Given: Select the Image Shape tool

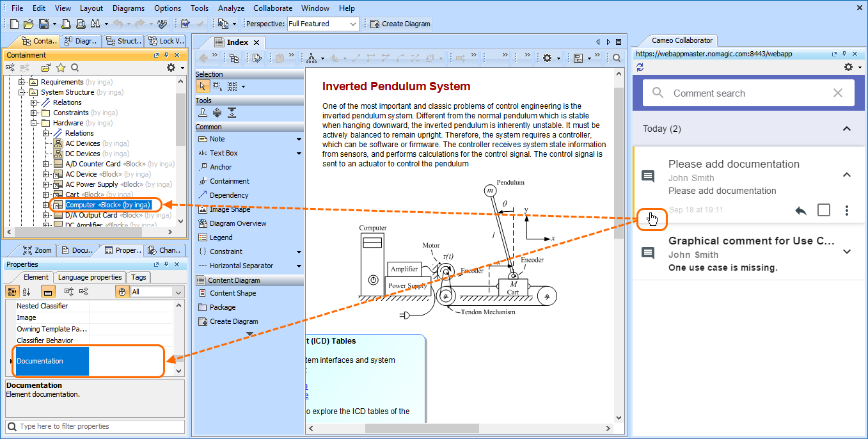Looking at the screenshot, I should (230, 209).
